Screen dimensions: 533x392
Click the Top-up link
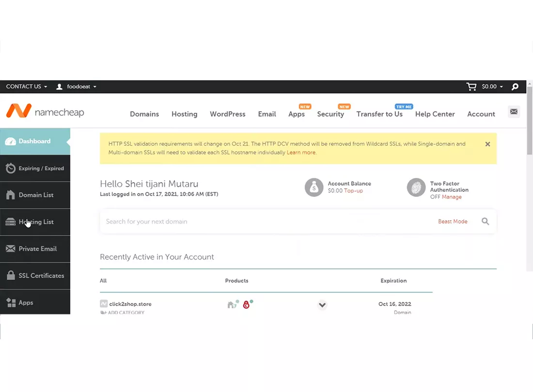[x=354, y=191]
